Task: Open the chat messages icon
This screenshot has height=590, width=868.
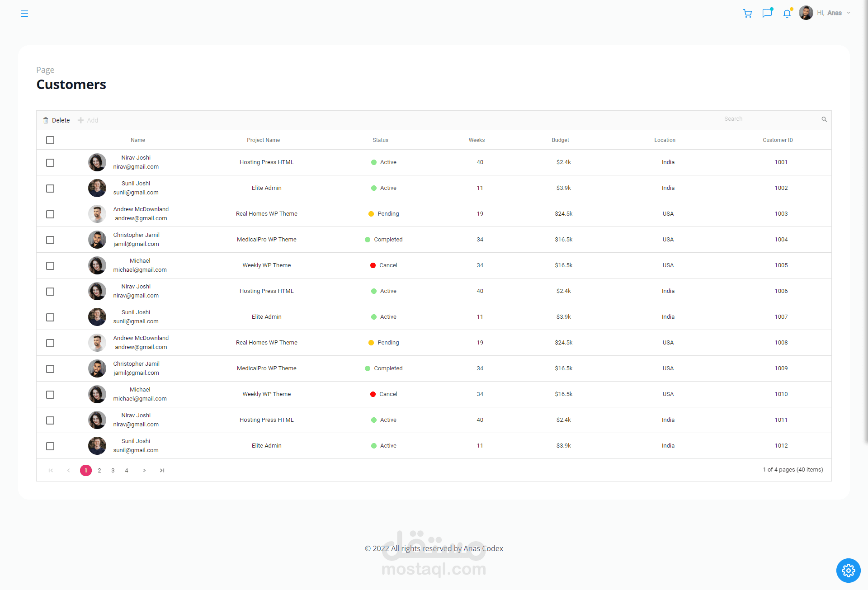Action: (767, 13)
